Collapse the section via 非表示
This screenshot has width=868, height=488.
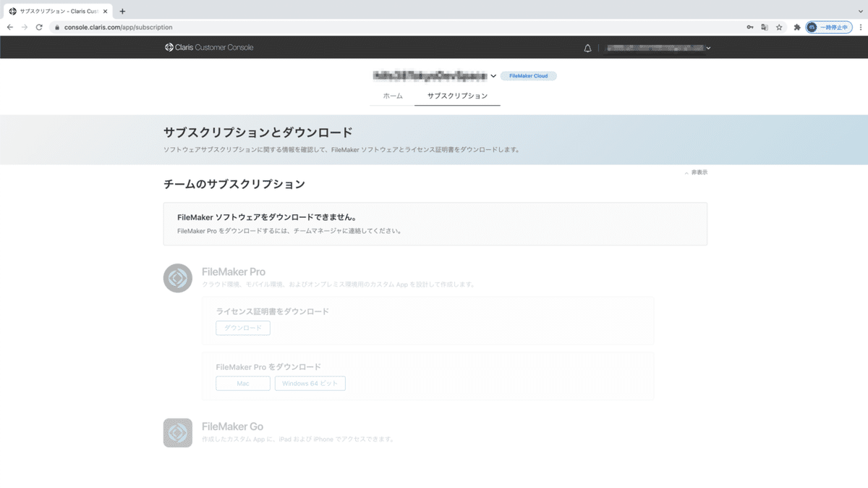(696, 172)
